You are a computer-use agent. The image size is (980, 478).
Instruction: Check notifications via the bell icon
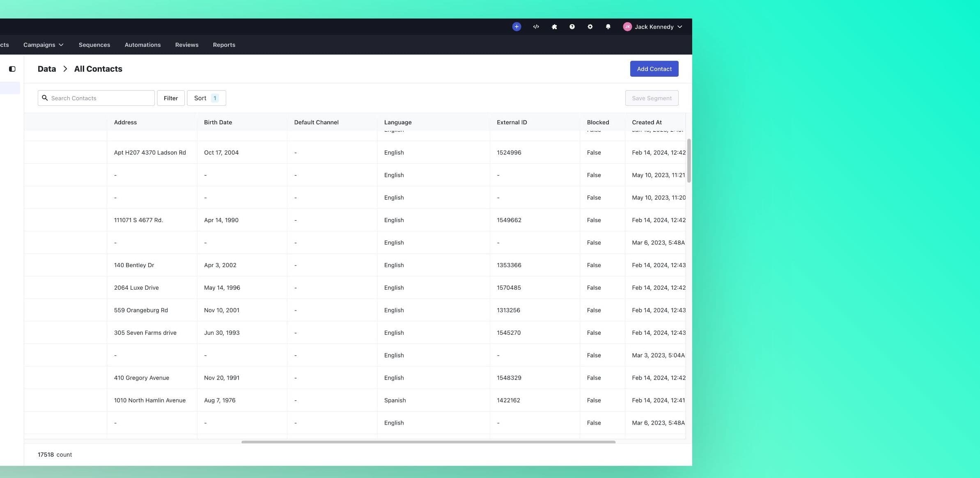pos(608,26)
